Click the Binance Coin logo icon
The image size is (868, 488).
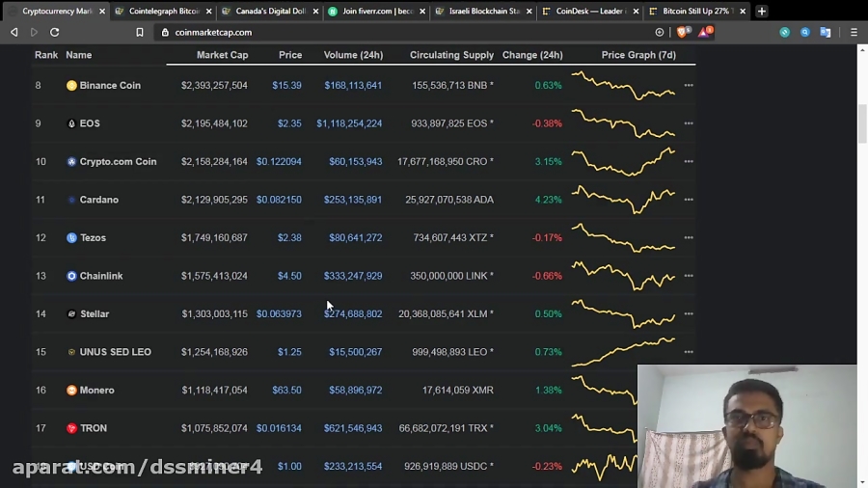(71, 85)
